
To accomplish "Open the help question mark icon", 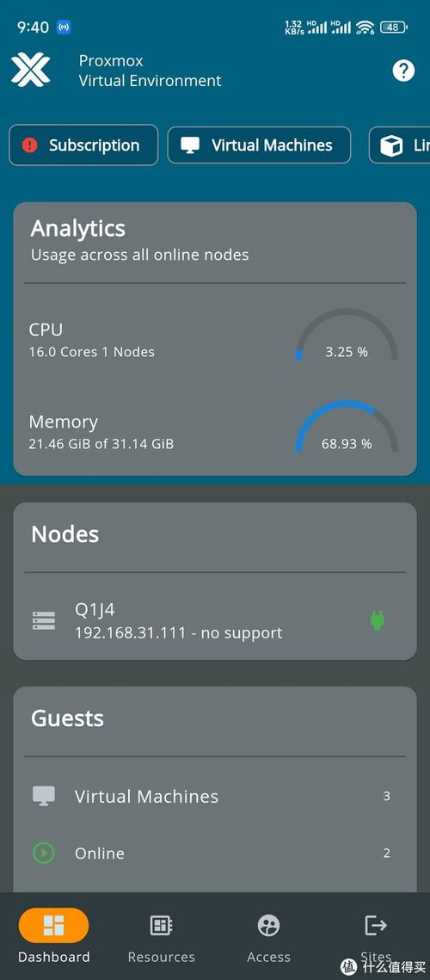I will (403, 70).
